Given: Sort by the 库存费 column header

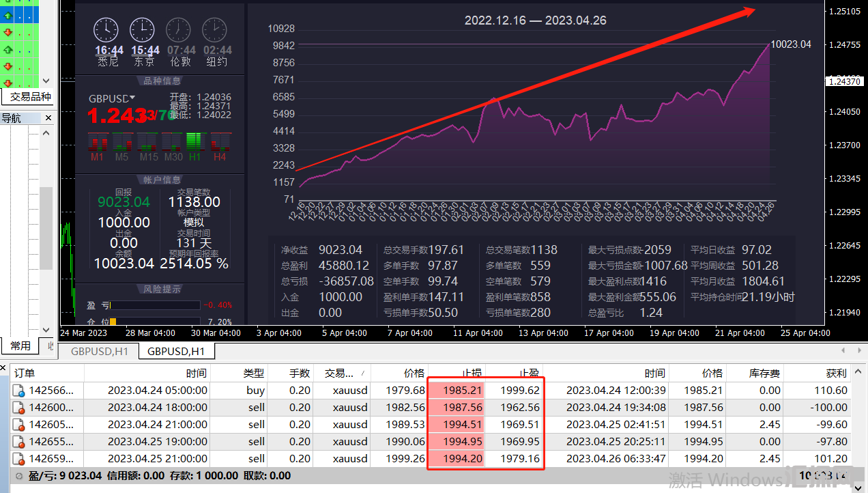Looking at the screenshot, I should tap(755, 373).
